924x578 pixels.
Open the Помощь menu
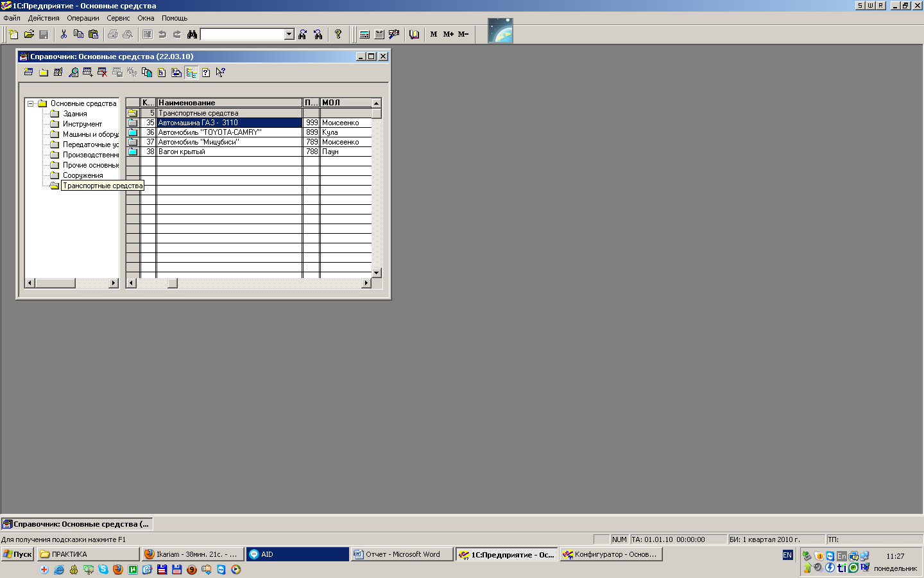[175, 18]
